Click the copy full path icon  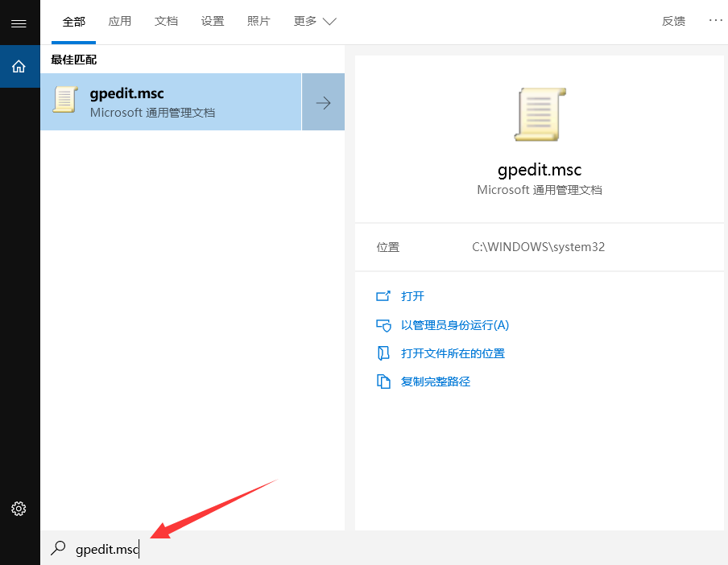point(383,381)
